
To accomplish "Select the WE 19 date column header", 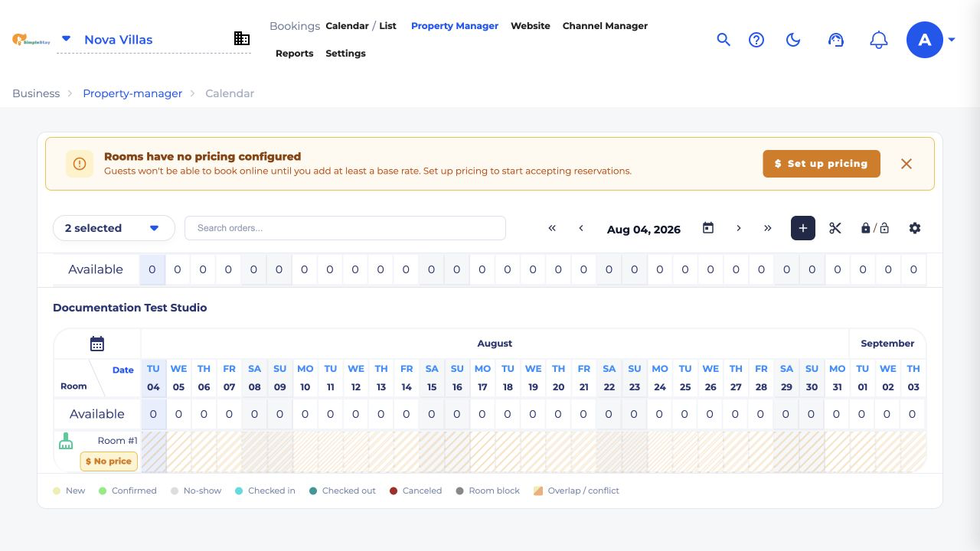I will [x=534, y=378].
